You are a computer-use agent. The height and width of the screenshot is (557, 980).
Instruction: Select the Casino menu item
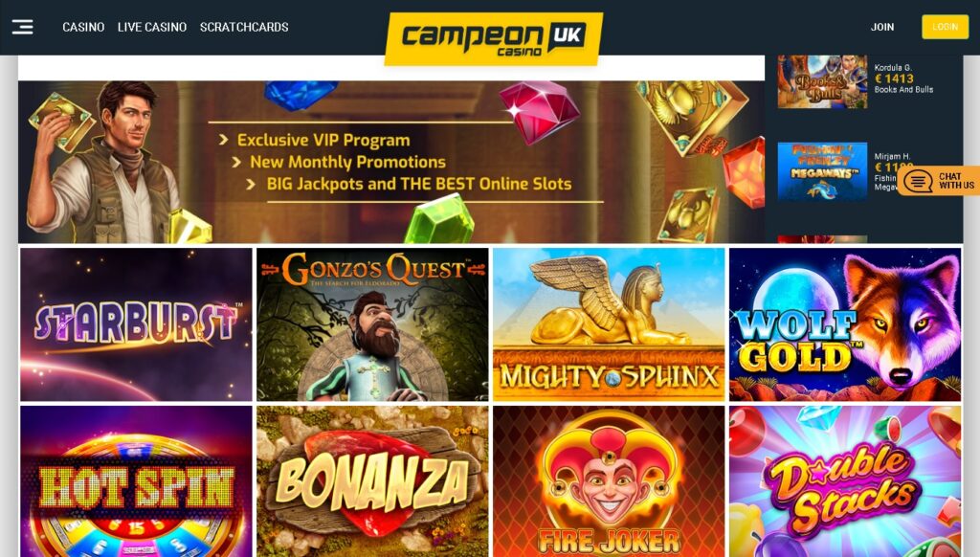[x=83, y=27]
